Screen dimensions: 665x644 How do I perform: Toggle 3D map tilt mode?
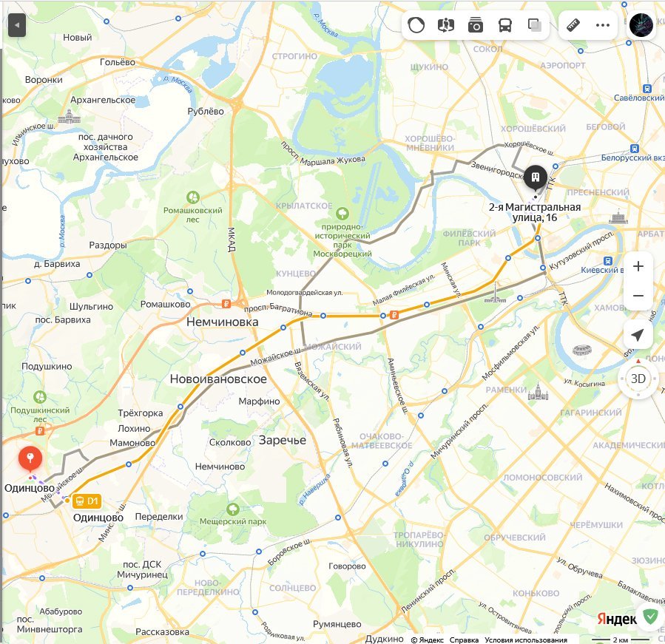(x=638, y=379)
